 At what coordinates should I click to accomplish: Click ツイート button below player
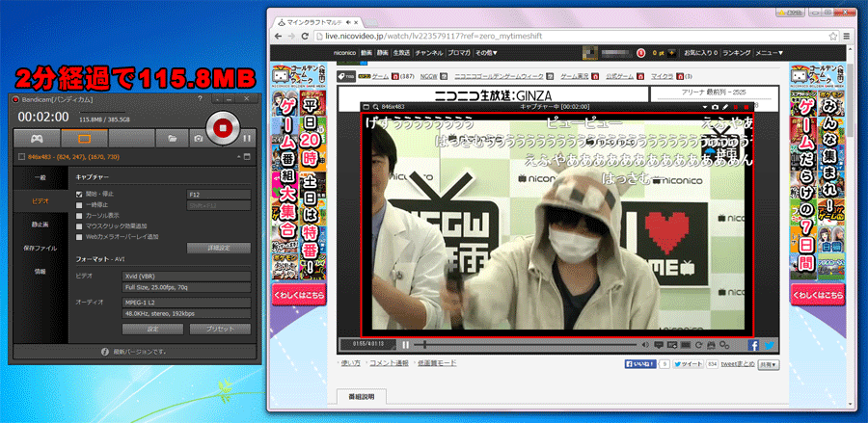tap(688, 364)
